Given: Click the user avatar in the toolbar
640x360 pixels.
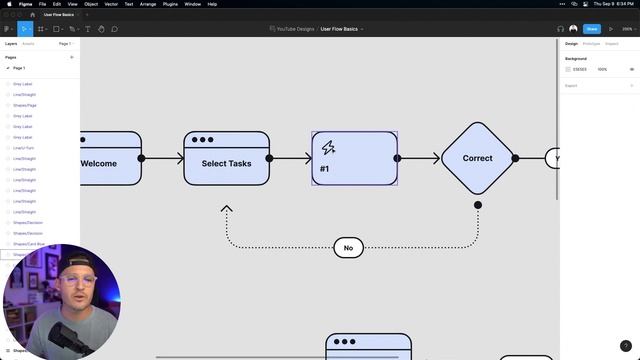Looking at the screenshot, I should 573,29.
